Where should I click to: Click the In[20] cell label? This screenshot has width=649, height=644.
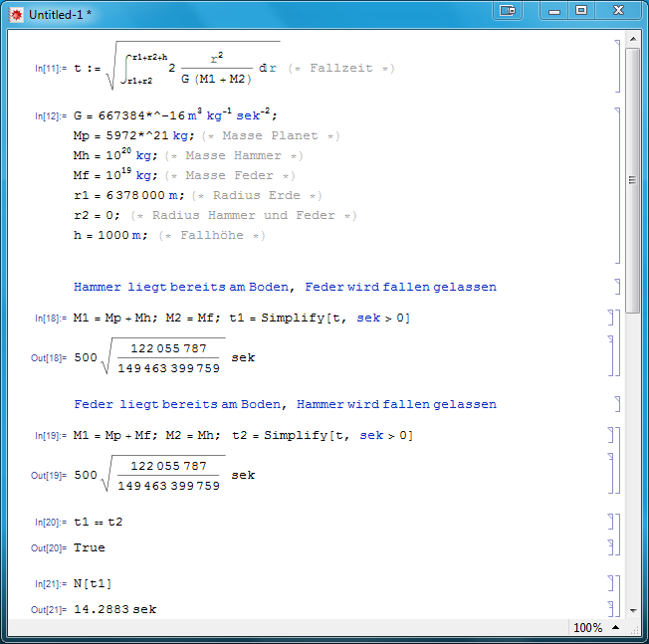49,522
